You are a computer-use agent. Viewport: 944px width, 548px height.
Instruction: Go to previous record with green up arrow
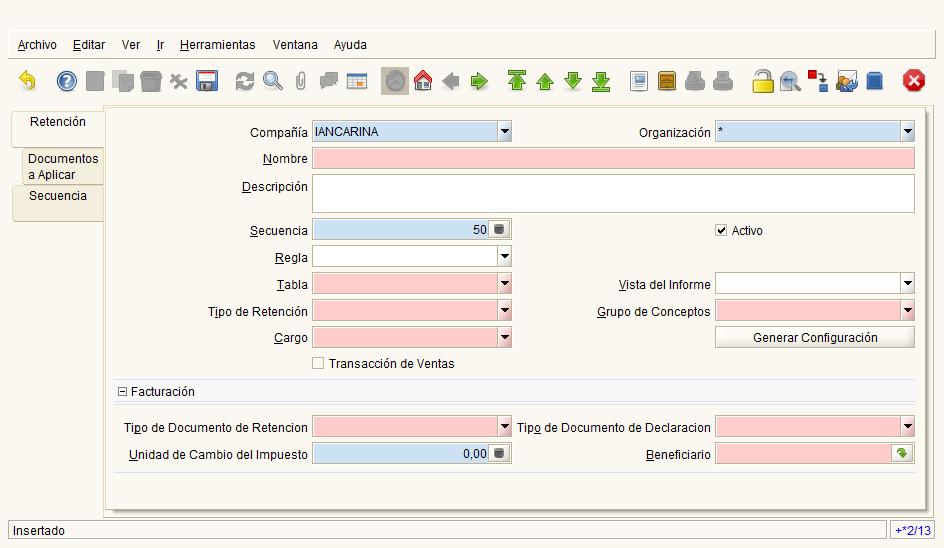pyautogui.click(x=545, y=81)
